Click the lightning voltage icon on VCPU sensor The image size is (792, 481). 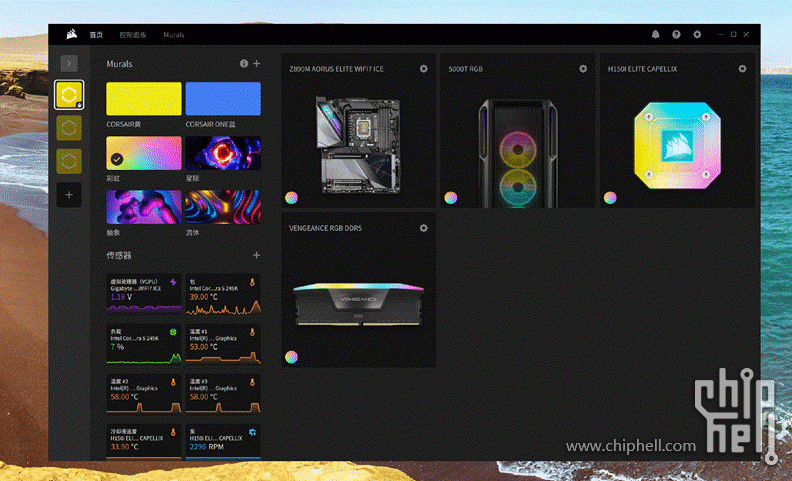point(173,282)
